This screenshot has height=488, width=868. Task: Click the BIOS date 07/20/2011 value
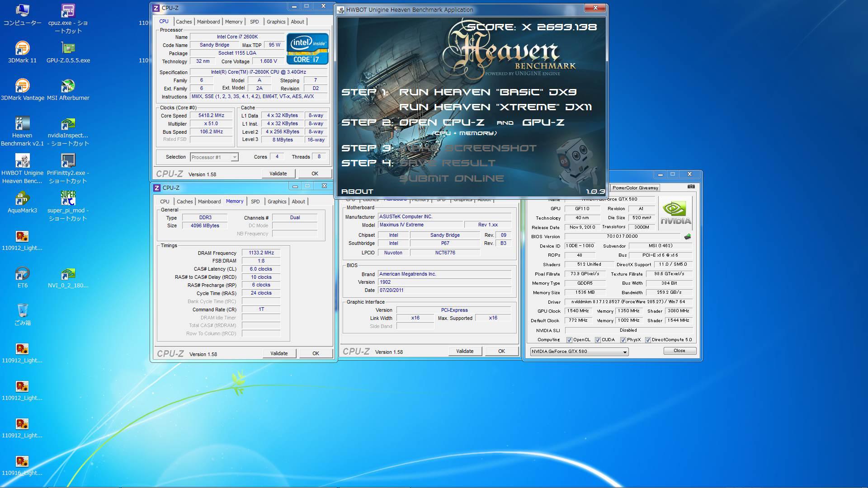[x=444, y=290]
